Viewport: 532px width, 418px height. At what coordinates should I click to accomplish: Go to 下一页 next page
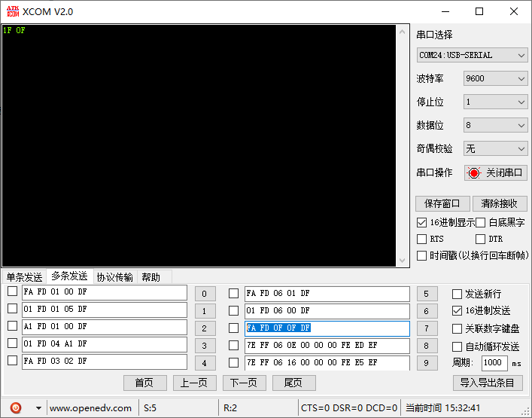click(x=245, y=383)
